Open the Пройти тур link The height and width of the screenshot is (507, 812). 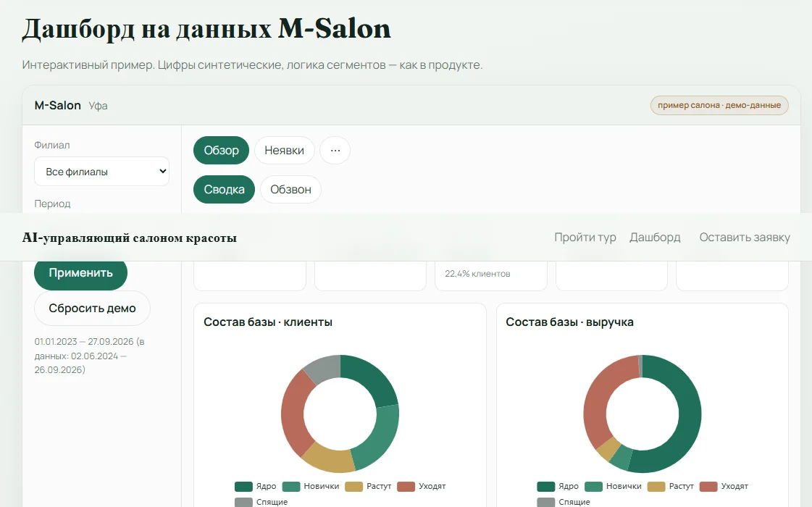pos(585,237)
